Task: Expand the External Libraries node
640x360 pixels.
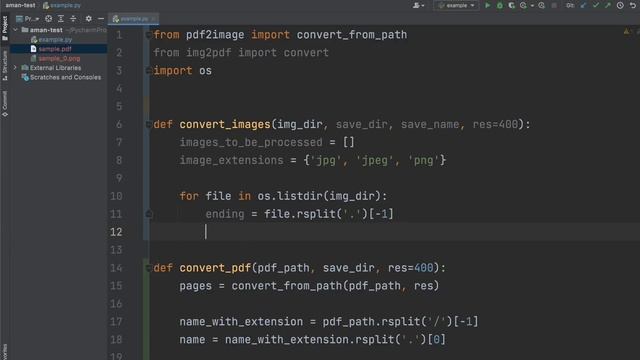Action: point(16,68)
